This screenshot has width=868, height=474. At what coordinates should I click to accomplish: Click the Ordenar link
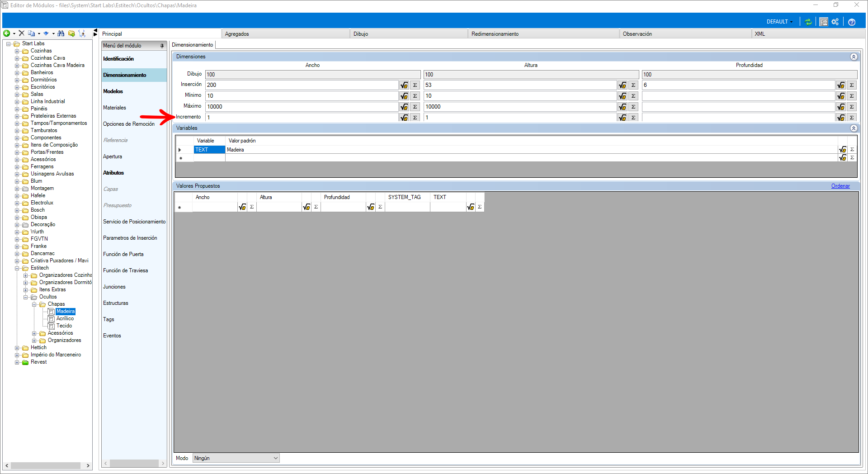pos(840,186)
